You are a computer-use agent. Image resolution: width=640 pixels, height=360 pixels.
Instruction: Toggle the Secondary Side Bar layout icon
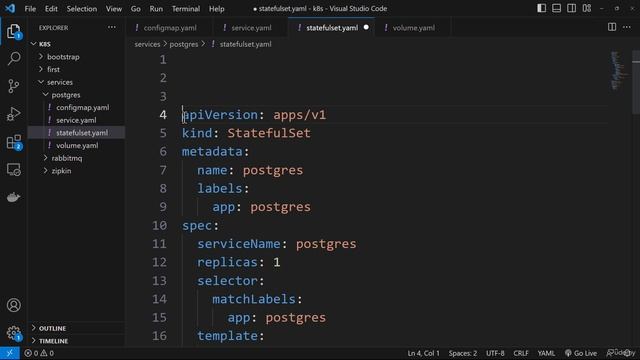pos(571,8)
